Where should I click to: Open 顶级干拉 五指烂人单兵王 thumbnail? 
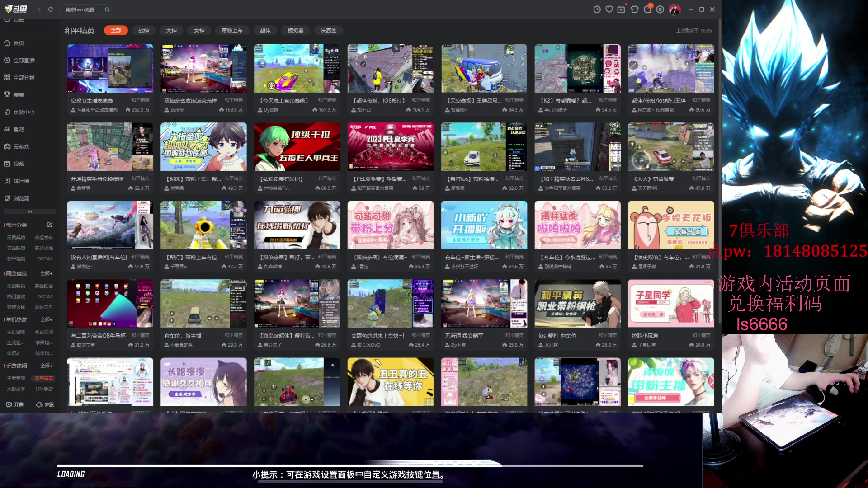pyautogui.click(x=297, y=147)
